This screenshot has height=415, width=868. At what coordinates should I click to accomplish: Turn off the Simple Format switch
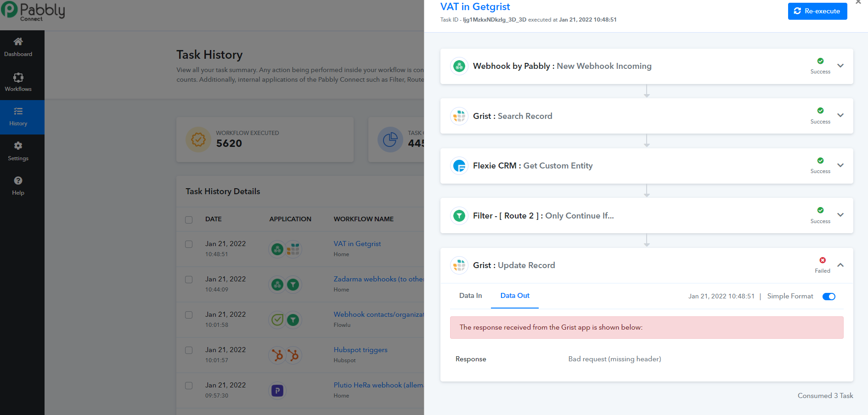(829, 297)
